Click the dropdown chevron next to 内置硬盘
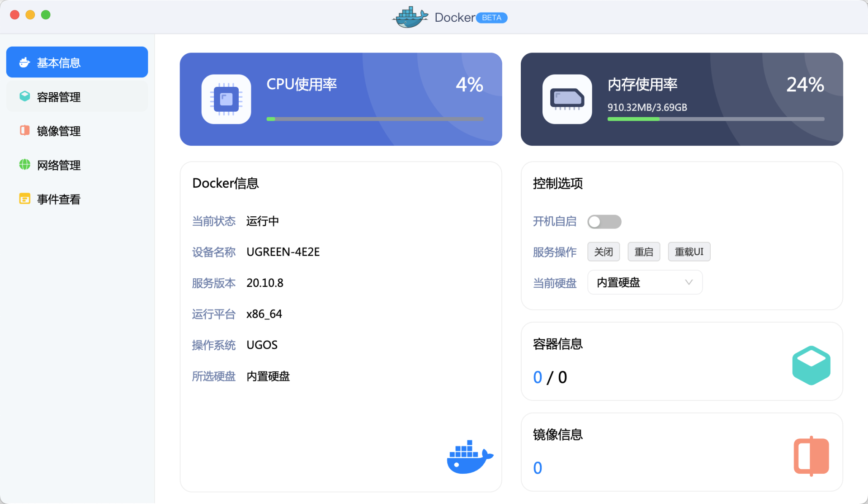This screenshot has height=504, width=868. point(689,282)
